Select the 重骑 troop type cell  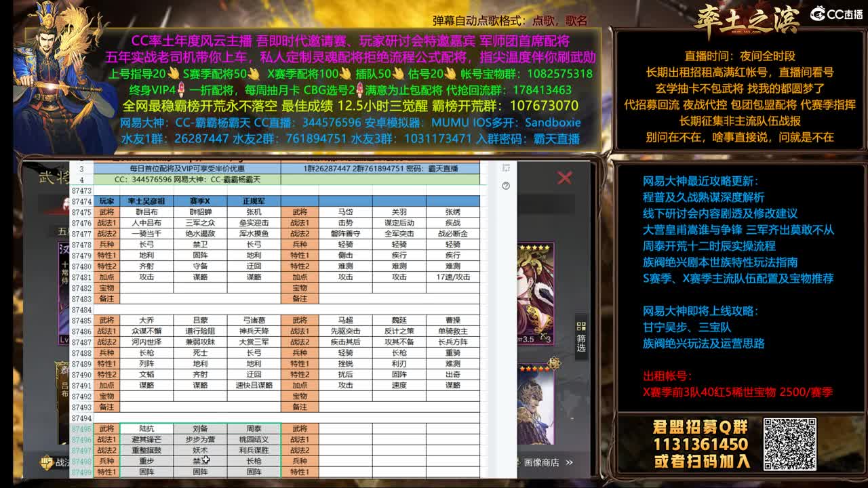[x=453, y=353]
